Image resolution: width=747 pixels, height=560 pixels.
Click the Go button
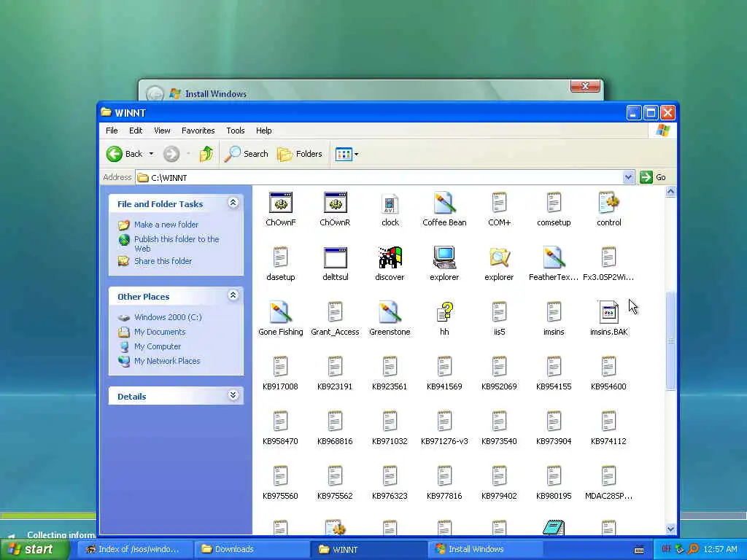coord(653,177)
